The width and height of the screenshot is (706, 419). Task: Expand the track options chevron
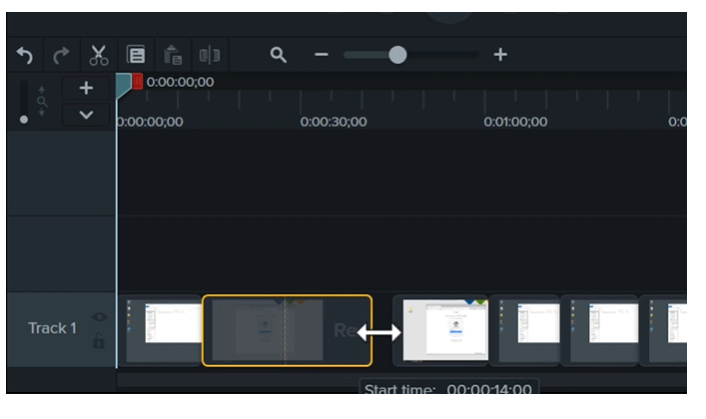(x=86, y=115)
